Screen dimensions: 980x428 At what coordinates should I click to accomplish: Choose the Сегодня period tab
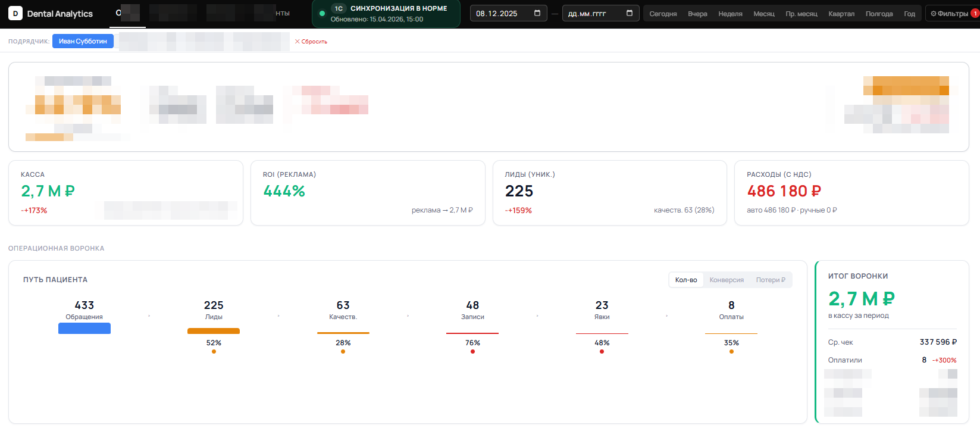[663, 14]
